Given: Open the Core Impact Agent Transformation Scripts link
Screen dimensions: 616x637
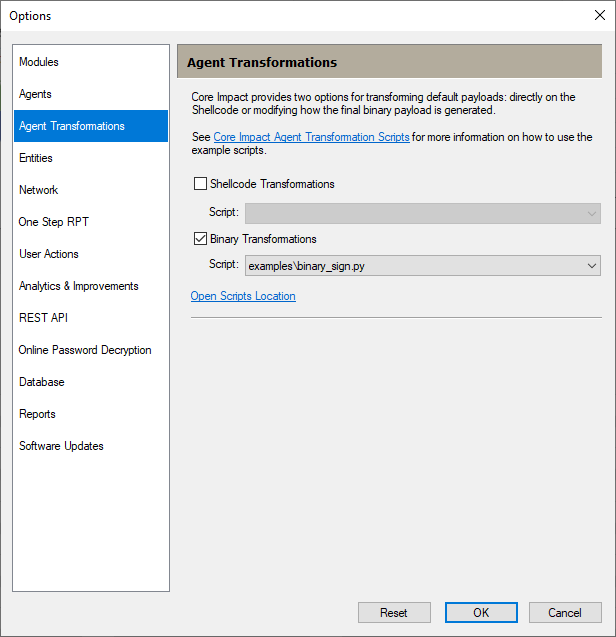Looking at the screenshot, I should point(311,137).
